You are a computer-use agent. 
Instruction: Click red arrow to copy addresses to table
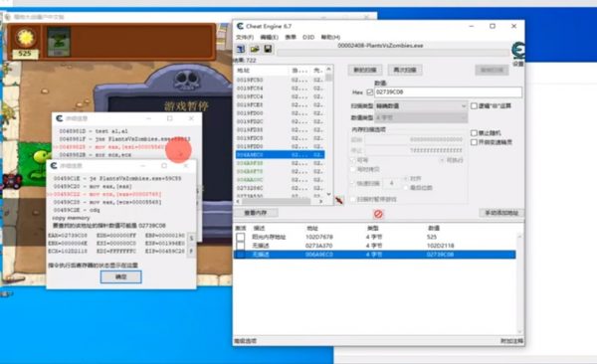coord(339,200)
